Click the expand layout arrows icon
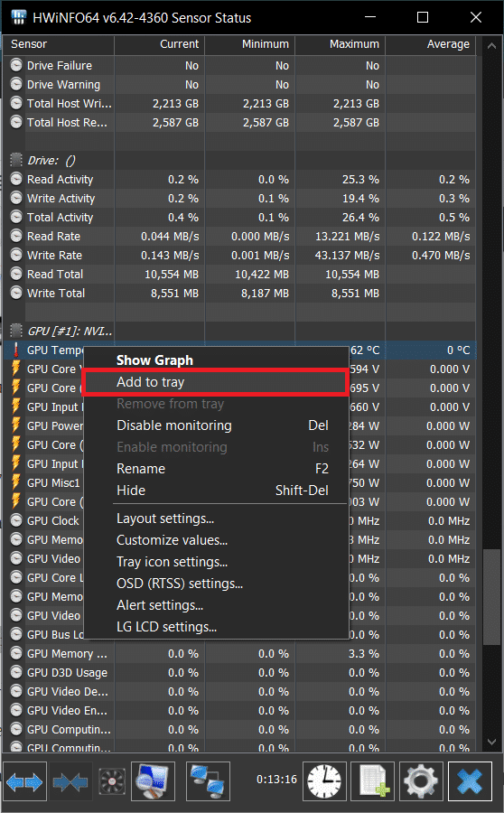 pos(24,781)
